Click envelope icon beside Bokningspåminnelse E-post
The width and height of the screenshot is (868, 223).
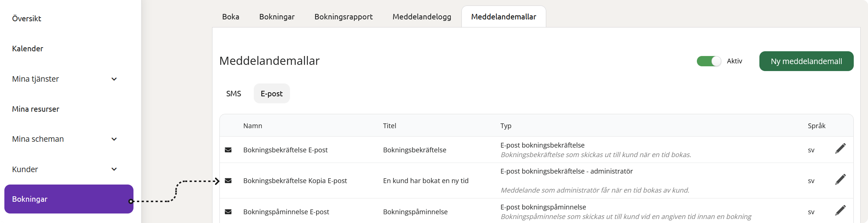point(228,212)
